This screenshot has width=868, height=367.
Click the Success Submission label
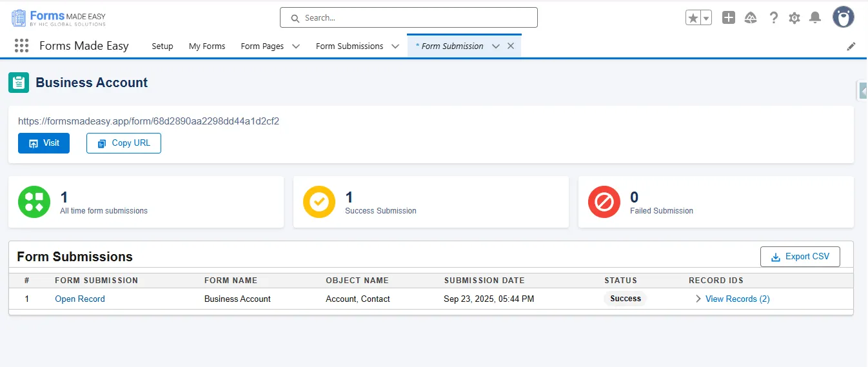380,211
